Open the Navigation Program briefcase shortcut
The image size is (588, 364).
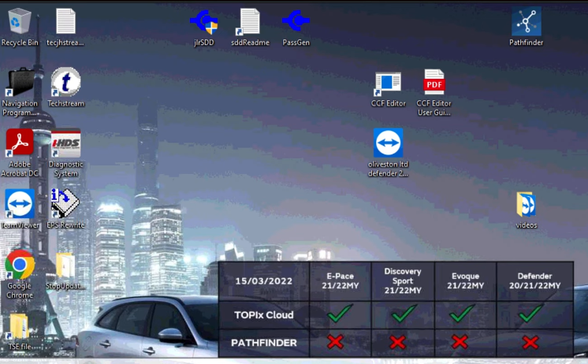(x=20, y=82)
